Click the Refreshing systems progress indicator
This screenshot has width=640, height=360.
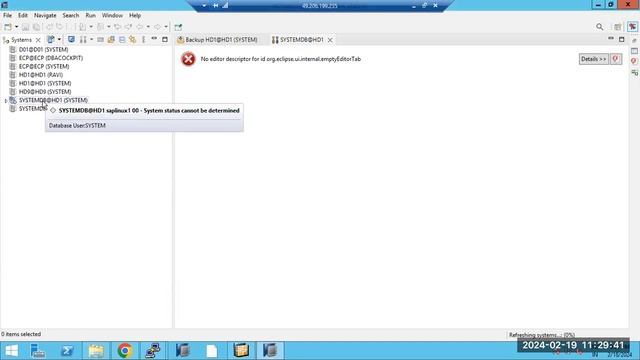[x=542, y=335]
